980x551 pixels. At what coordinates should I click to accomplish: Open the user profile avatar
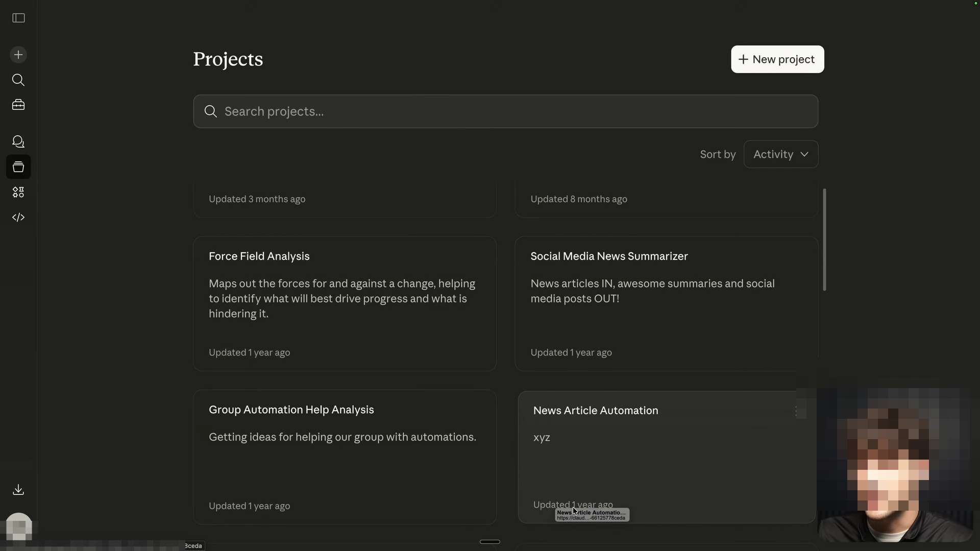pos(18,526)
